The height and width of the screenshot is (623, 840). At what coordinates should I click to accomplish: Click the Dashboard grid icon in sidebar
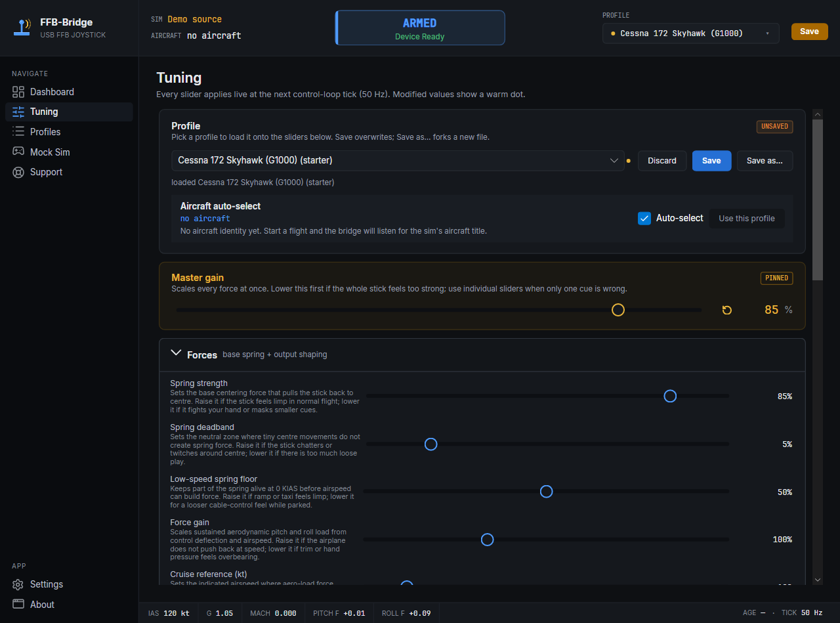[18, 92]
